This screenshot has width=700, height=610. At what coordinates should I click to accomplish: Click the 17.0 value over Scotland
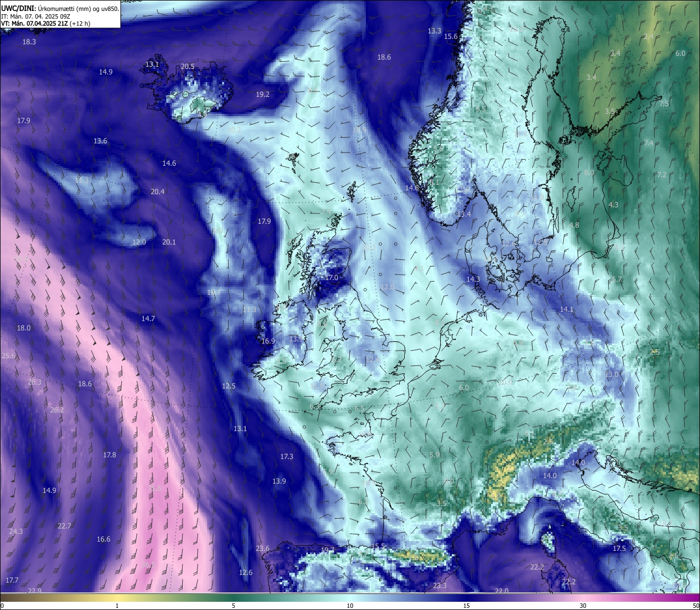tap(331, 277)
